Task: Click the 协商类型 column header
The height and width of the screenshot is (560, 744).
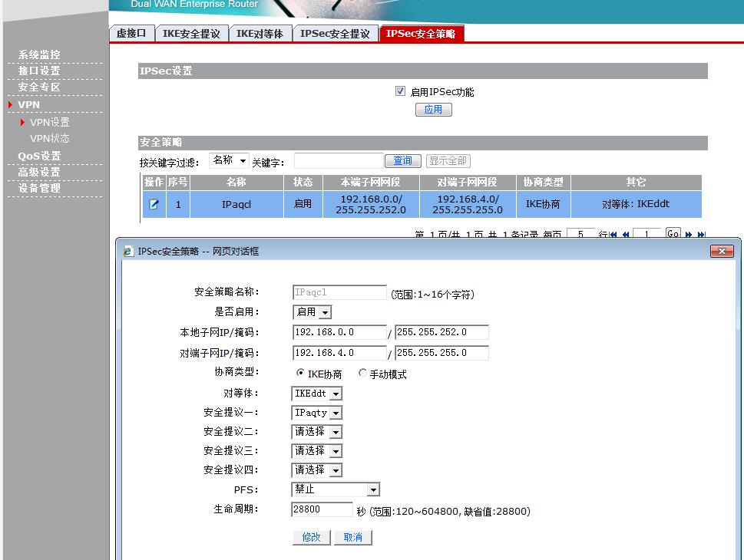Action: 544,183
